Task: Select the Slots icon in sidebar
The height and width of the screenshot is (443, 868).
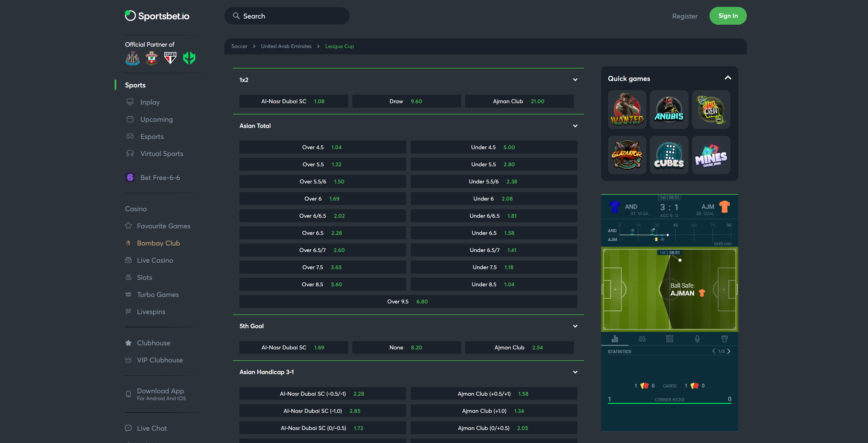Action: (x=128, y=277)
